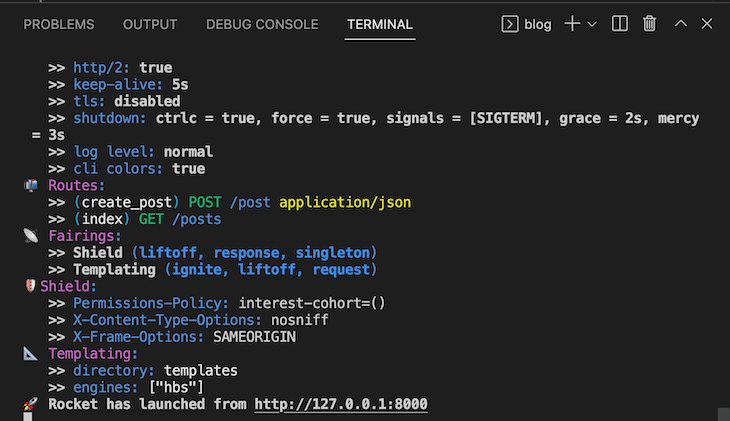
Task: Click the terminal cursor prompt line
Action: 28,416
